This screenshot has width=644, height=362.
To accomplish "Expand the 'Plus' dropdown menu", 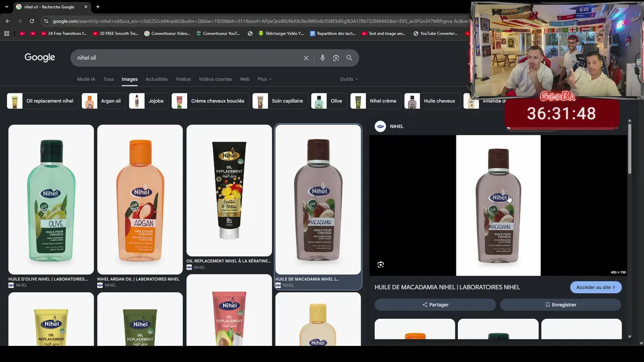I will (264, 79).
